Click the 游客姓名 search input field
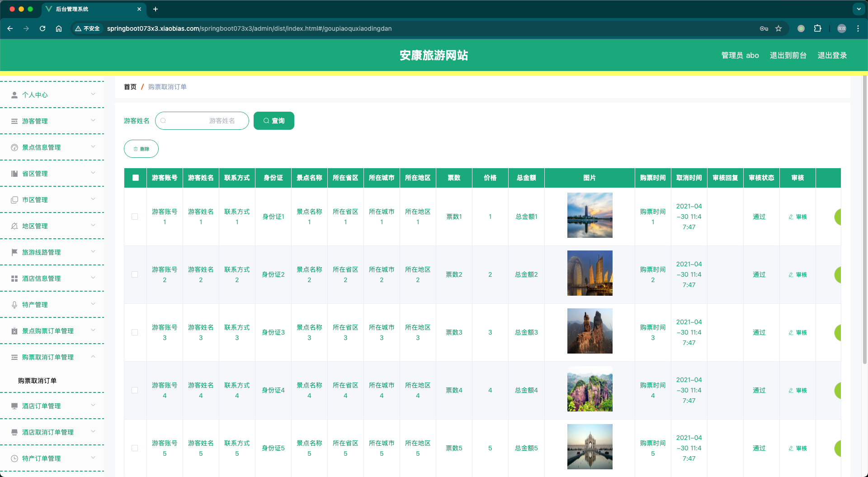The image size is (868, 477). 202,121
